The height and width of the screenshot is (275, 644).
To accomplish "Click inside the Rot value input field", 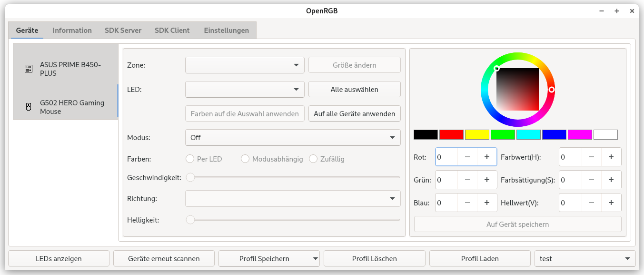I will [x=447, y=157].
